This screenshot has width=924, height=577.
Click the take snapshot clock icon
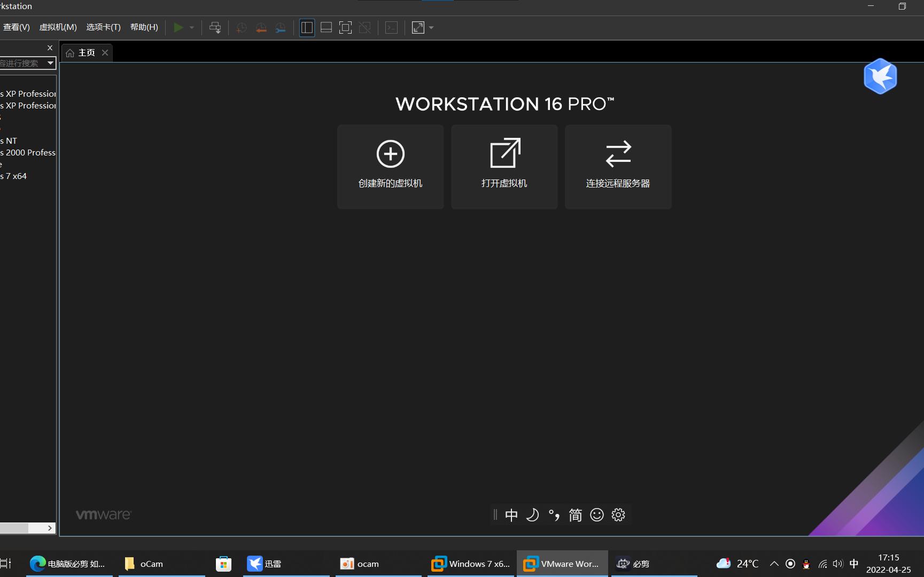(x=242, y=28)
